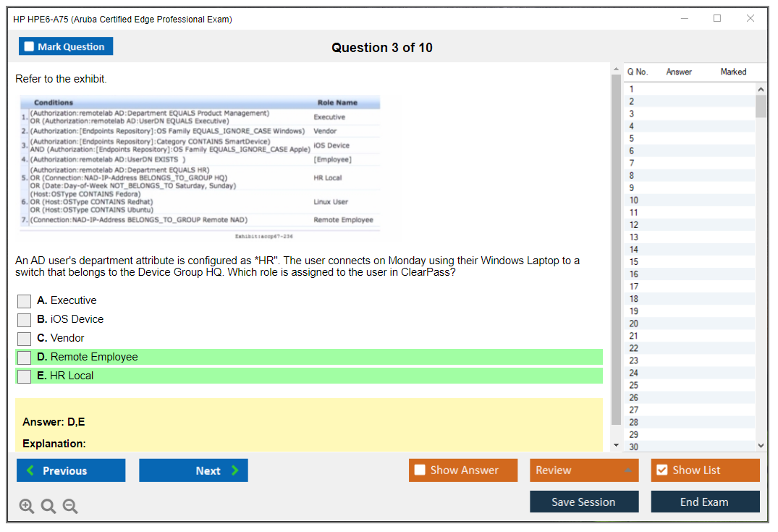Toggle the Mark Question checkbox
The height and width of the screenshot is (532, 778).
tap(30, 47)
